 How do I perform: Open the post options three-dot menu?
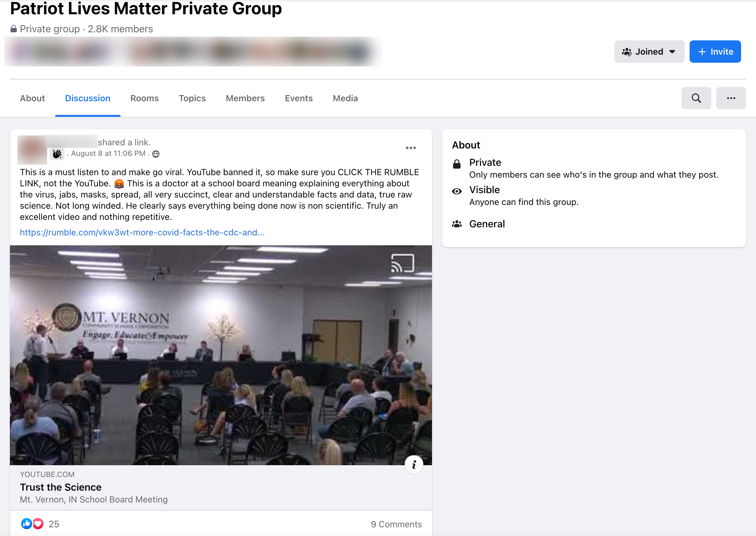[x=411, y=148]
